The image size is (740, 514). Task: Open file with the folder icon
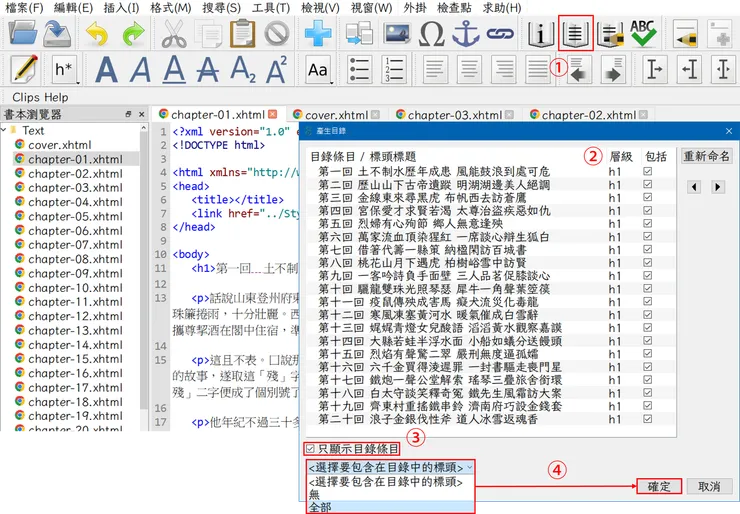point(23,33)
